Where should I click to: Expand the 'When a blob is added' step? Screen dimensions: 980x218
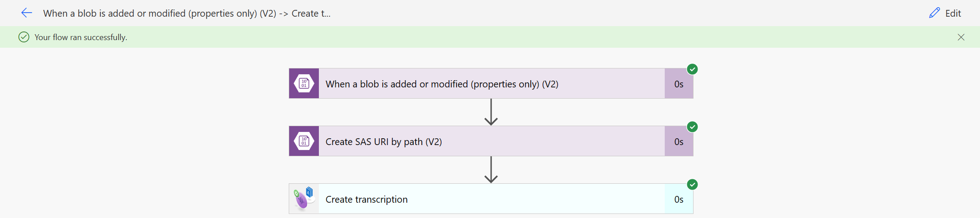[x=442, y=84]
